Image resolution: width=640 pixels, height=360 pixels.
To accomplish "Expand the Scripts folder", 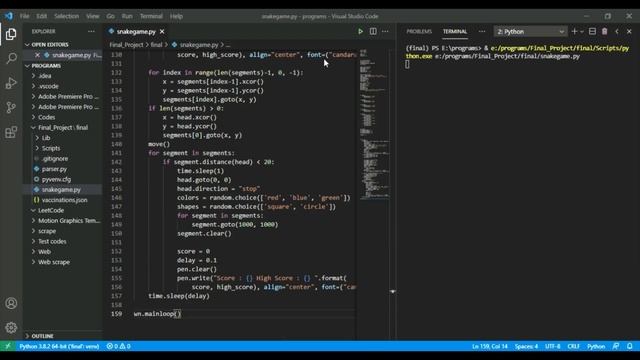I will coord(51,148).
